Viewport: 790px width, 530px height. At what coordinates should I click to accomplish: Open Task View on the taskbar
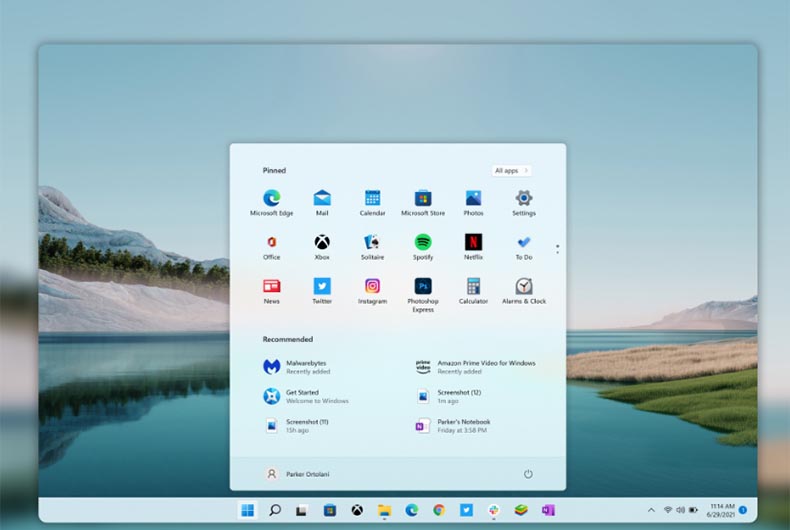tap(302, 510)
